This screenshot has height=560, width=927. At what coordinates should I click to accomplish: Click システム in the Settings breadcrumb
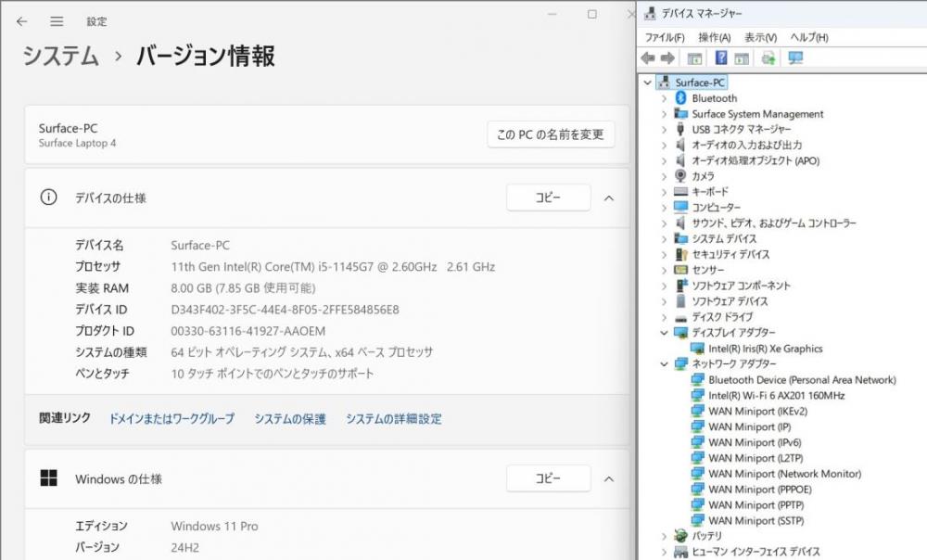pos(61,57)
